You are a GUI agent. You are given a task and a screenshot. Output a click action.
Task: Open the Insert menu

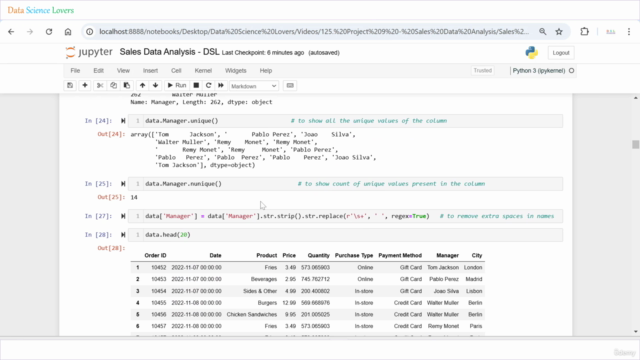click(150, 71)
